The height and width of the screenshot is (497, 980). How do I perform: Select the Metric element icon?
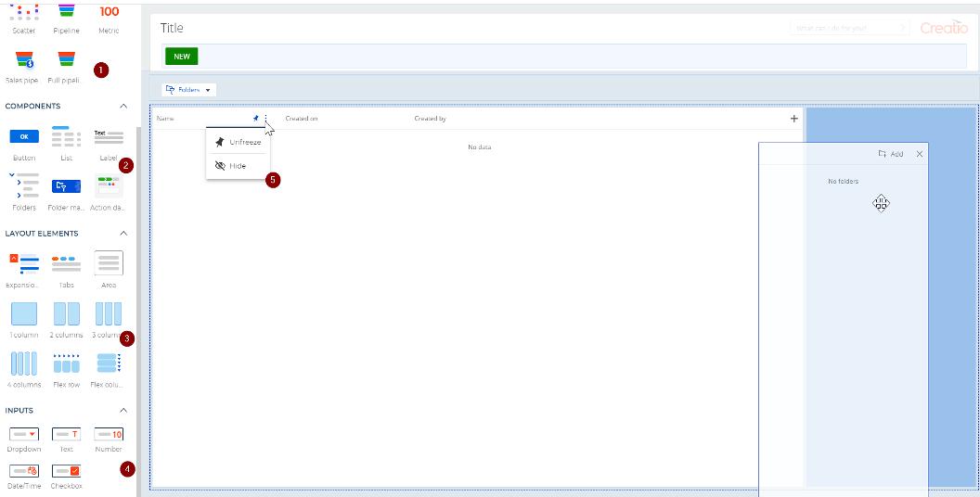tap(109, 12)
